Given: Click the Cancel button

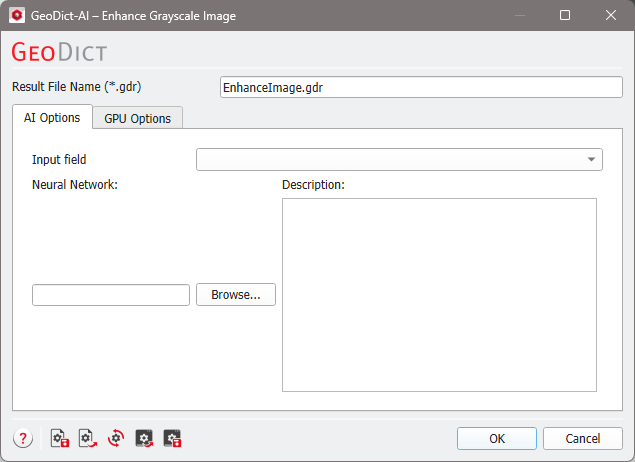Looking at the screenshot, I should 583,439.
